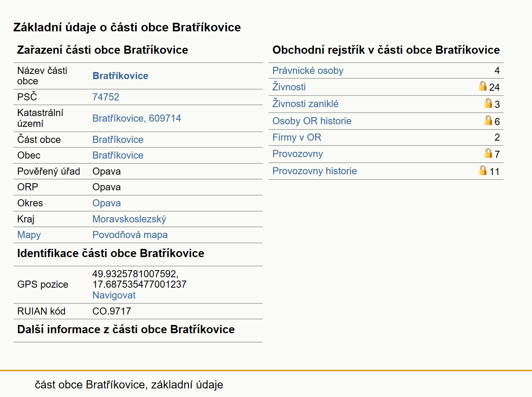Click the bold Bratříkovice name link
The image size is (532, 397).
tap(120, 76)
